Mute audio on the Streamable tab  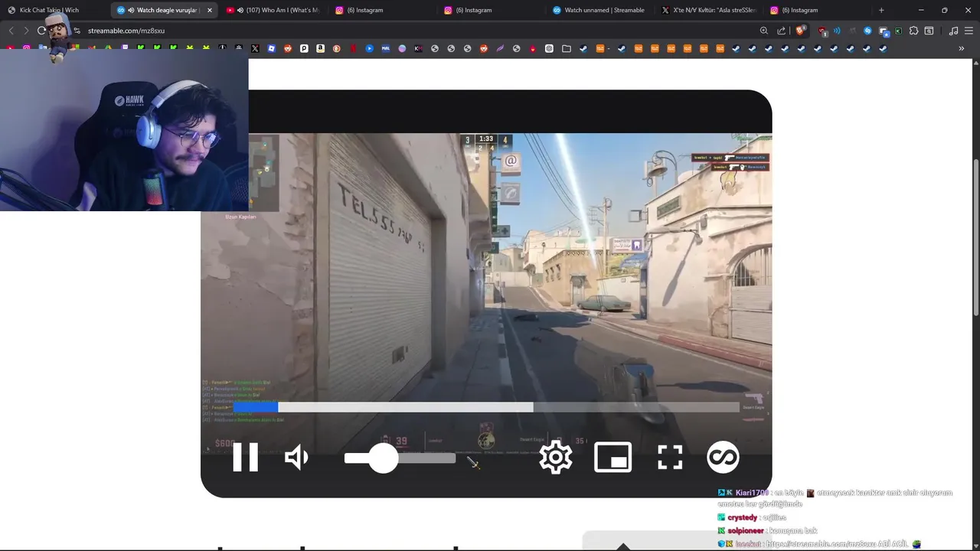[x=132, y=10]
